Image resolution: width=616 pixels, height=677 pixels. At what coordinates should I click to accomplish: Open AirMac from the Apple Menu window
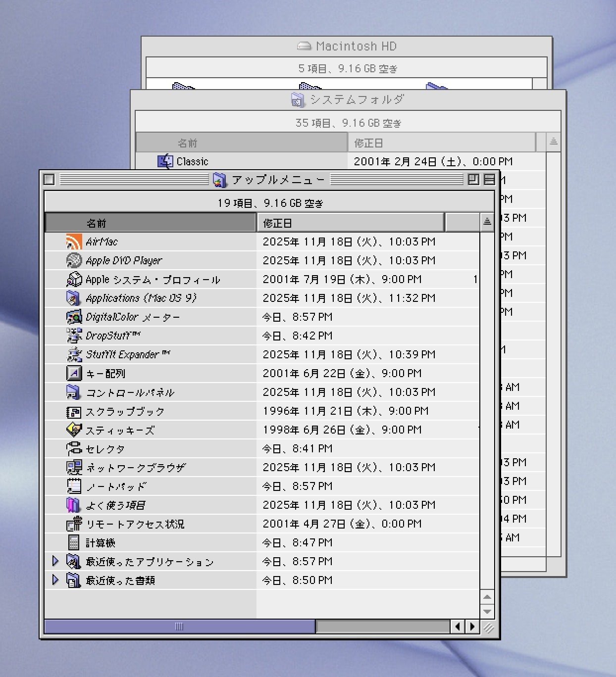click(74, 242)
